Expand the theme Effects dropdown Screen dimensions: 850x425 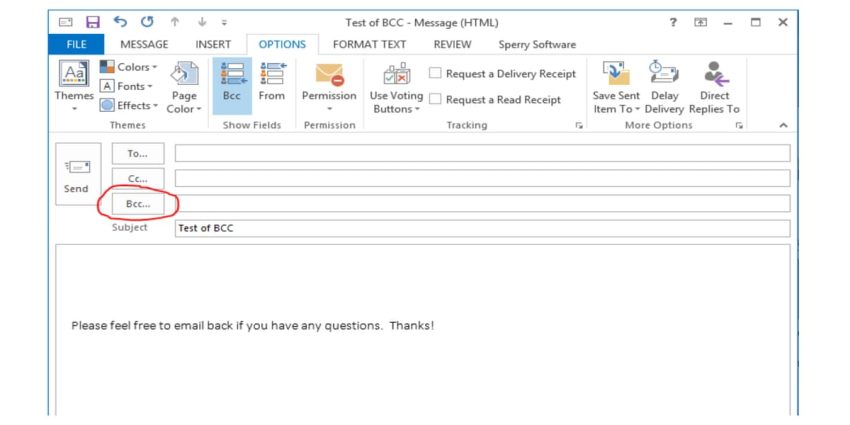point(129,105)
